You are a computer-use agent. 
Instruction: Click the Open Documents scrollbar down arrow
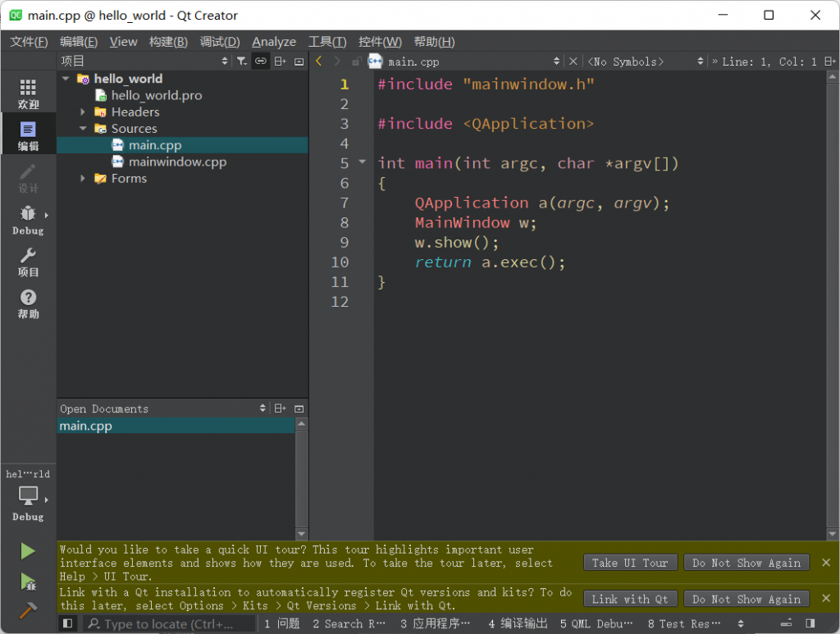click(302, 533)
